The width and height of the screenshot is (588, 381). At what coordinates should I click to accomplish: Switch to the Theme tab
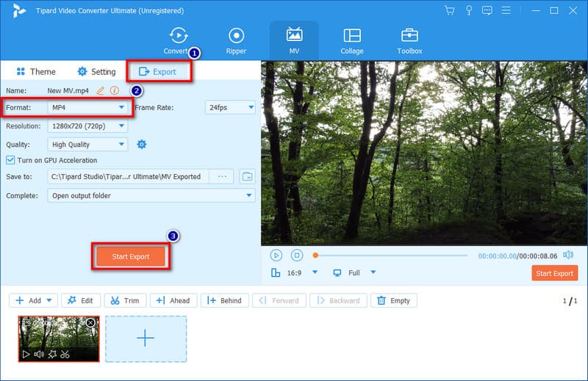click(36, 71)
